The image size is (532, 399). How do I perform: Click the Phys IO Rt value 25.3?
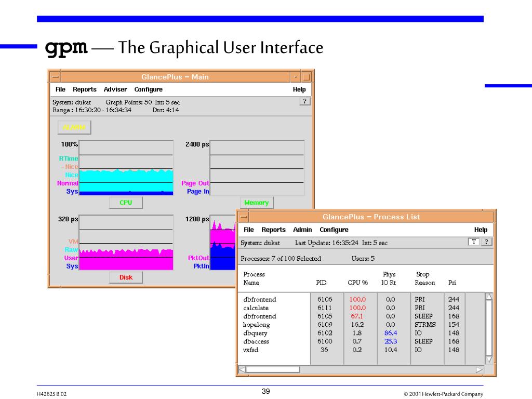click(391, 341)
